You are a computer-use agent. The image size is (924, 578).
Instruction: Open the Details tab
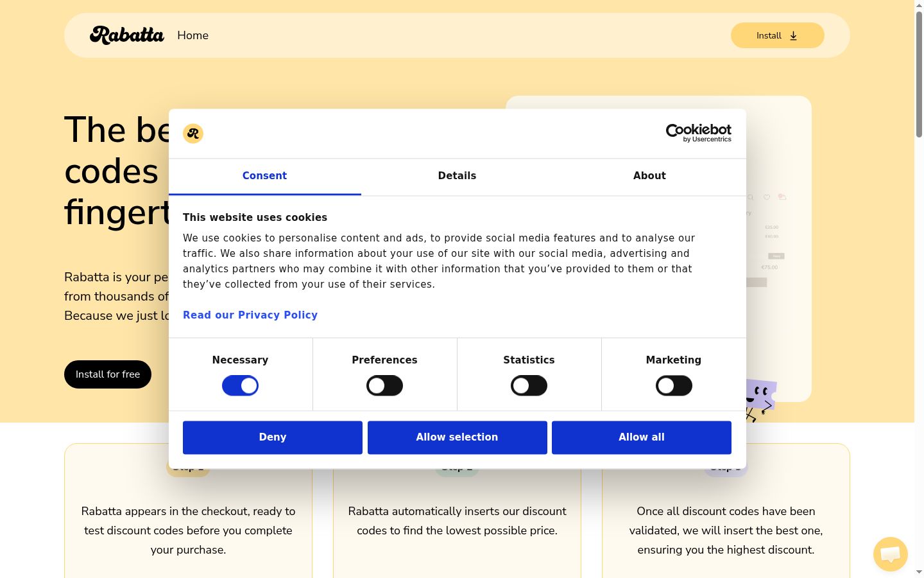click(457, 176)
